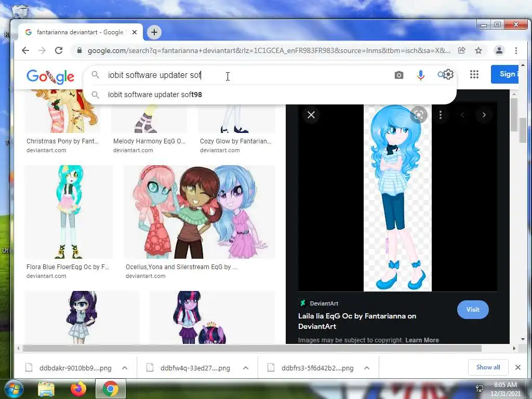Click the network tray icon
Viewport: 532px width, 399px height.
480,389
